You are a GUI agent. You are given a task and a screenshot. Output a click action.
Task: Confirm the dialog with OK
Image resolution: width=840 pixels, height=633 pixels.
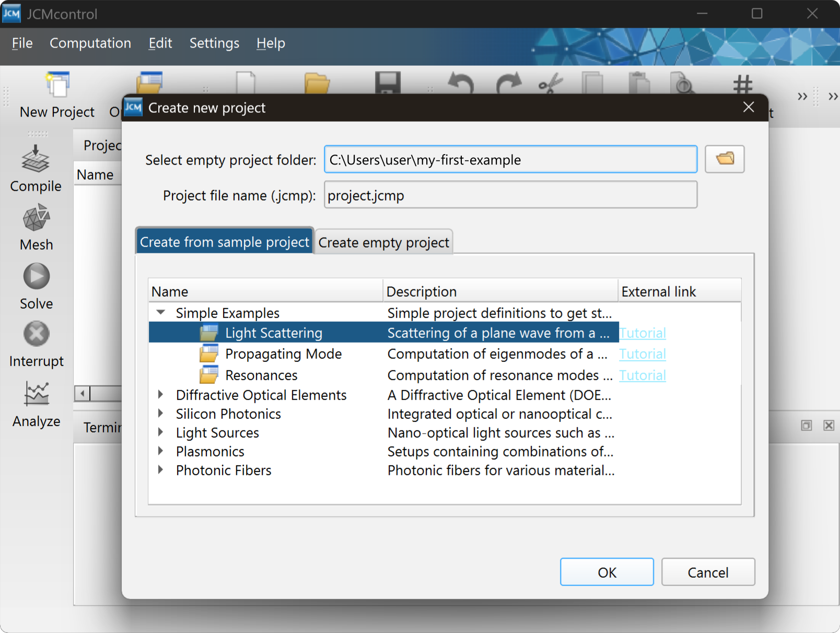click(x=607, y=572)
